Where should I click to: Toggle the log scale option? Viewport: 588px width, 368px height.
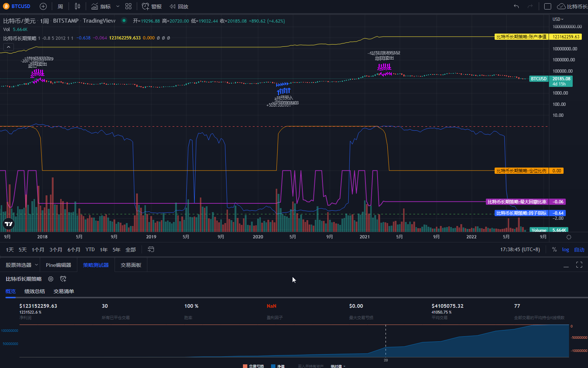(x=565, y=249)
